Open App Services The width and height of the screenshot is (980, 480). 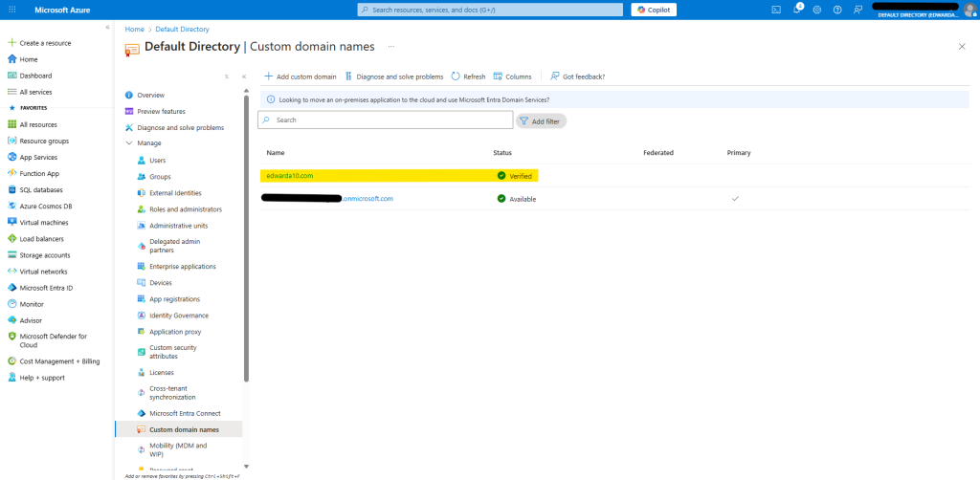pos(33,158)
